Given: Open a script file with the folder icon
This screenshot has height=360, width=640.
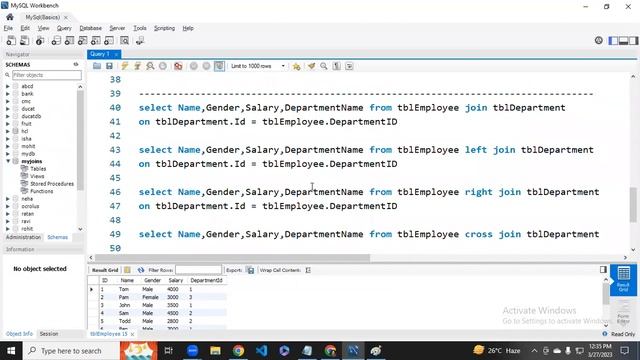Looking at the screenshot, I should [x=97, y=66].
